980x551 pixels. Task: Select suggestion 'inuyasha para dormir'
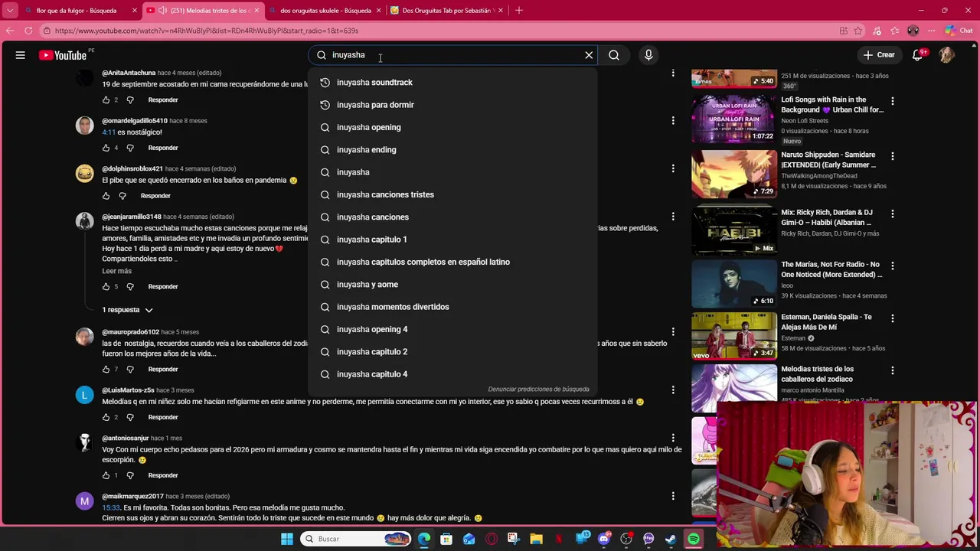452,105
